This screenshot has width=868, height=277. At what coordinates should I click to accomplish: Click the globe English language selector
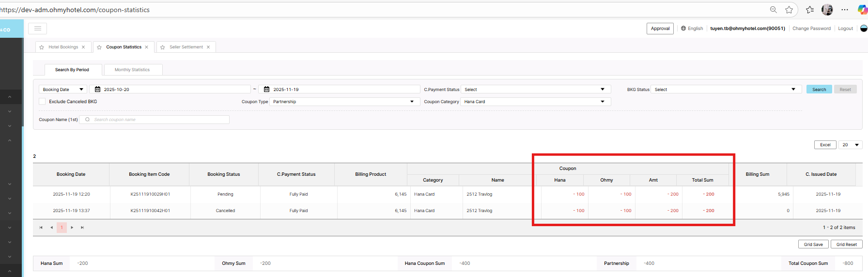(x=692, y=29)
